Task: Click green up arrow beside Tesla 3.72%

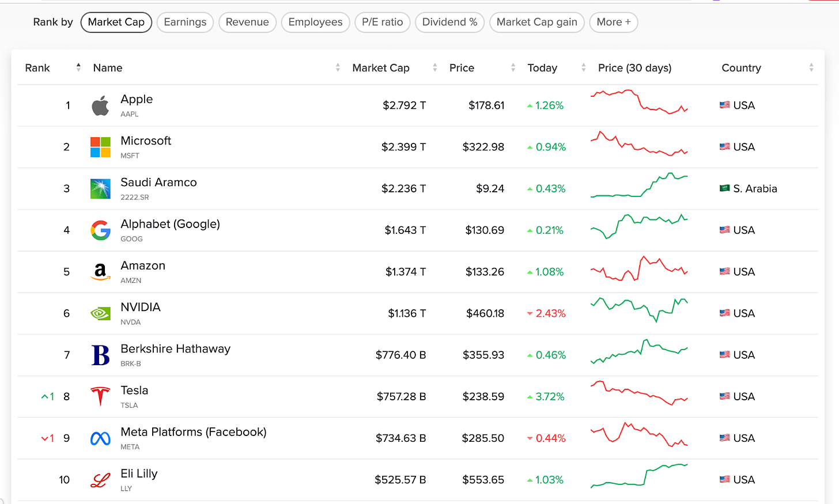Action: (x=530, y=397)
